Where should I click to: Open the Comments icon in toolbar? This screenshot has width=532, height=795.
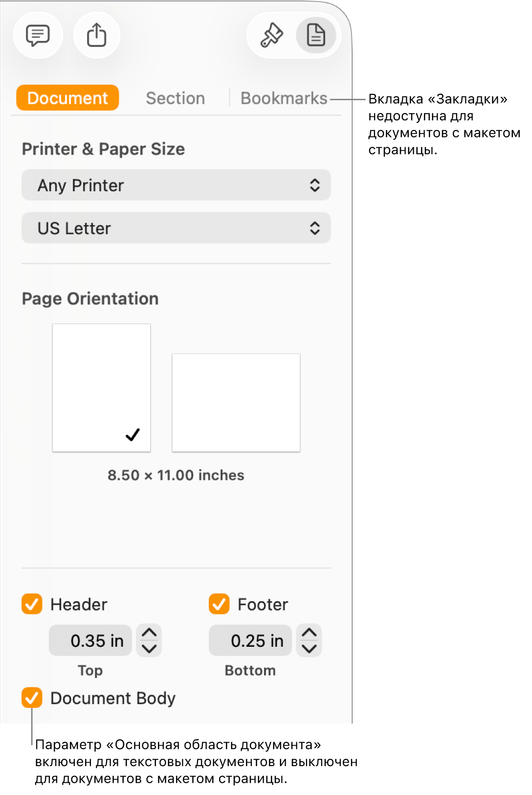tap(38, 35)
